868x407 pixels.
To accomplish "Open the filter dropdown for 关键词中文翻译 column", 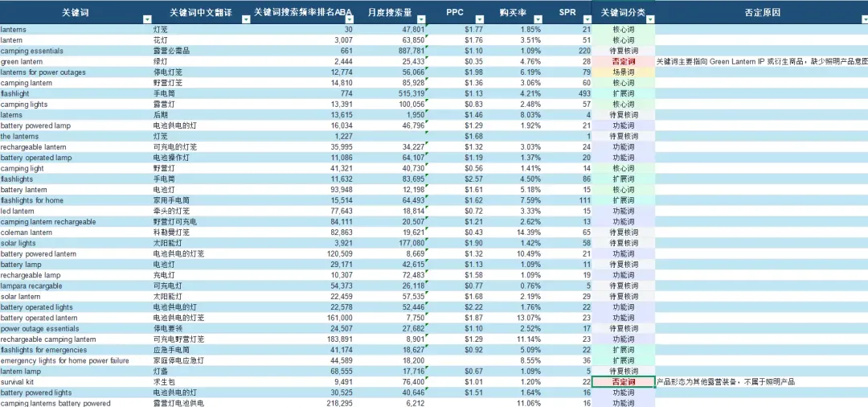I will (247, 19).
